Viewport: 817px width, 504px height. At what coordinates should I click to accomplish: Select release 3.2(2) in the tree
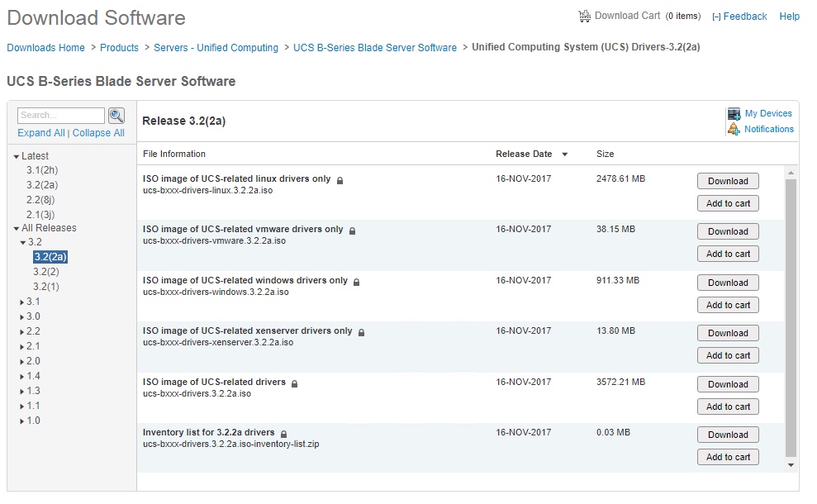(46, 272)
